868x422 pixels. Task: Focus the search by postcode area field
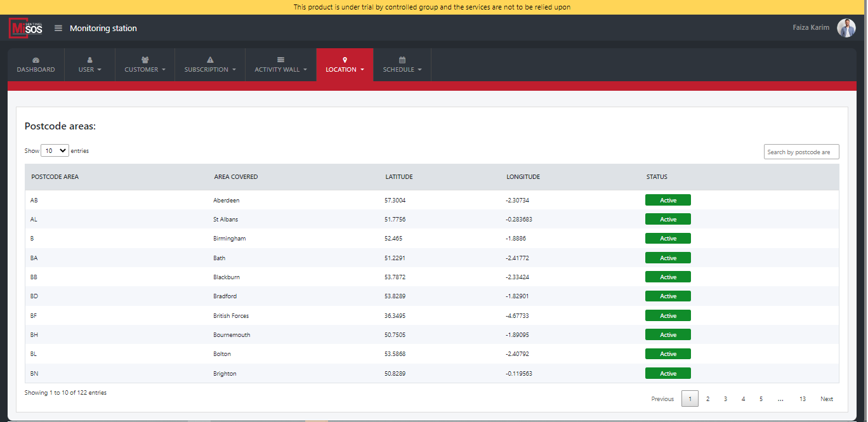pyautogui.click(x=801, y=152)
